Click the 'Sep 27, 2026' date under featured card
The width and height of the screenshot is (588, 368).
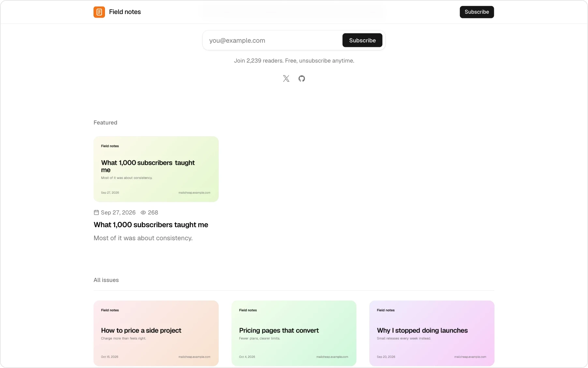pyautogui.click(x=118, y=213)
